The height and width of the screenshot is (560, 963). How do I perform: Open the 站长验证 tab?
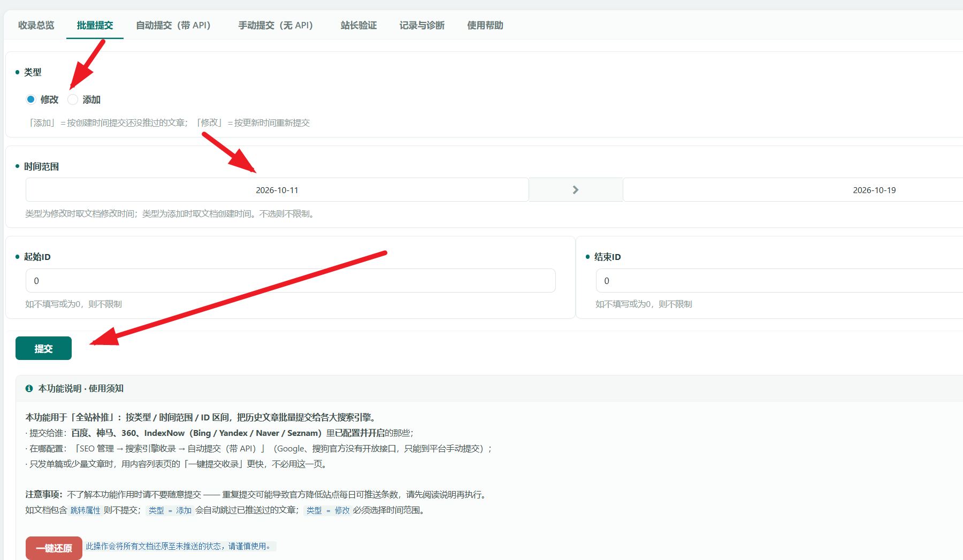[x=358, y=25]
